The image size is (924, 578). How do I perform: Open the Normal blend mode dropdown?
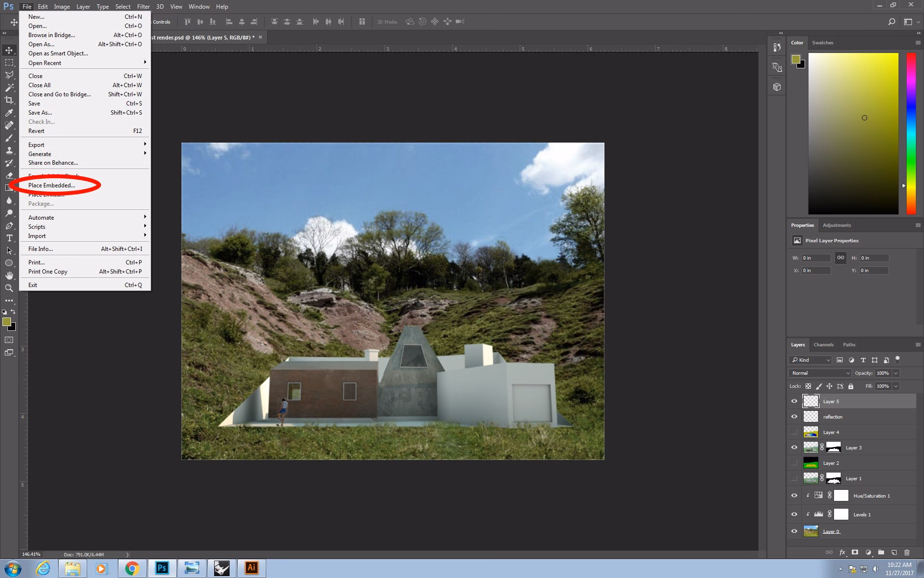[820, 373]
